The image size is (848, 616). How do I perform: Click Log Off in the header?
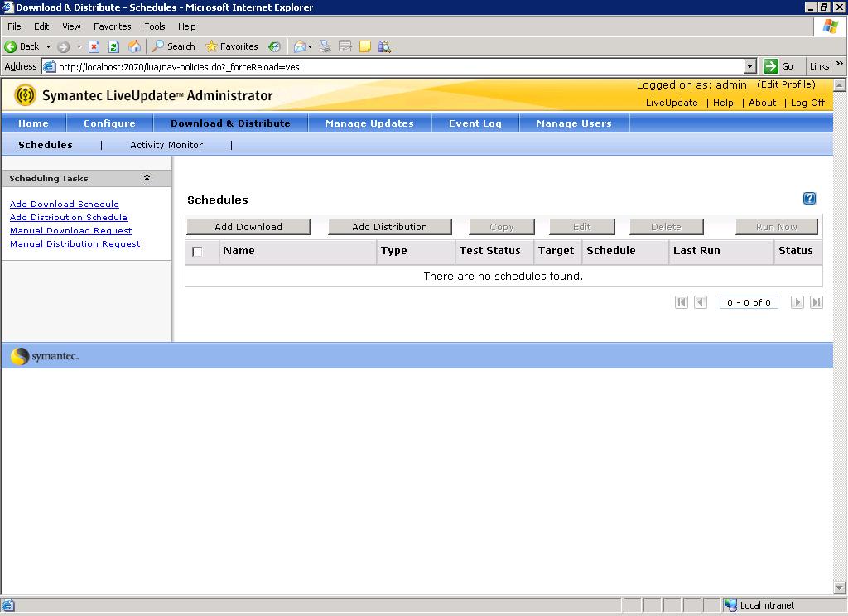807,103
